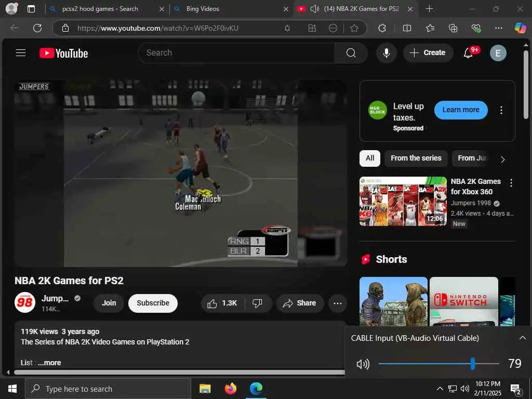Open the YouTube guide hamburger menu
Screen dimensions: 532x399
pos(21,53)
